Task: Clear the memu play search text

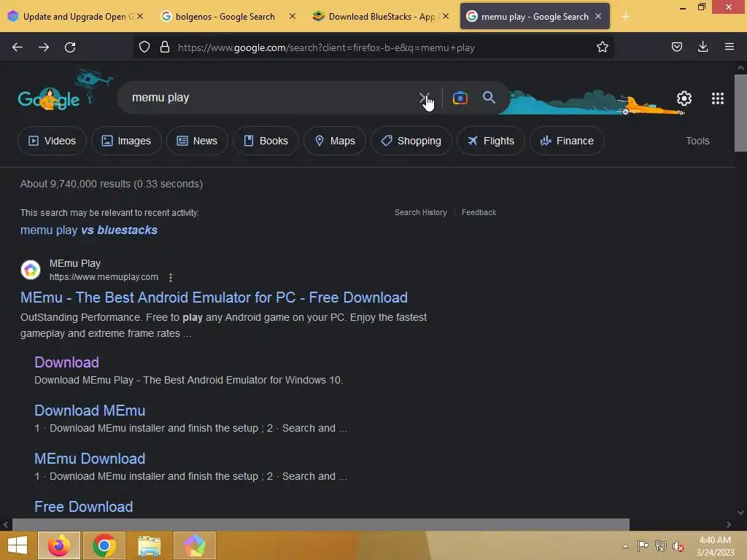Action: 424,98
